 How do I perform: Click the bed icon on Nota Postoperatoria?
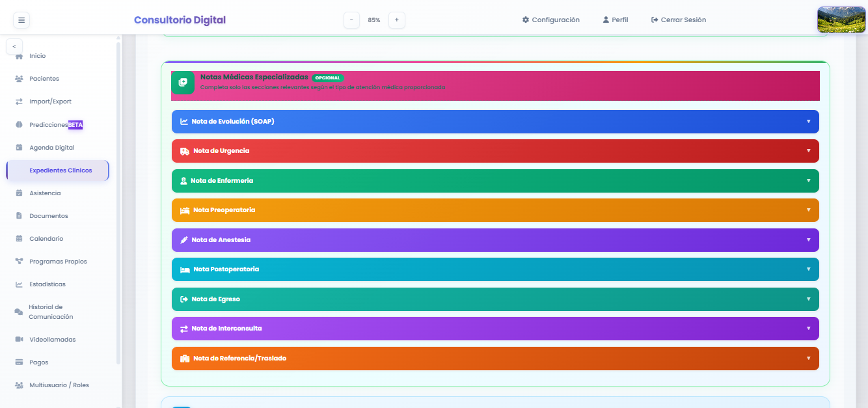point(185,269)
